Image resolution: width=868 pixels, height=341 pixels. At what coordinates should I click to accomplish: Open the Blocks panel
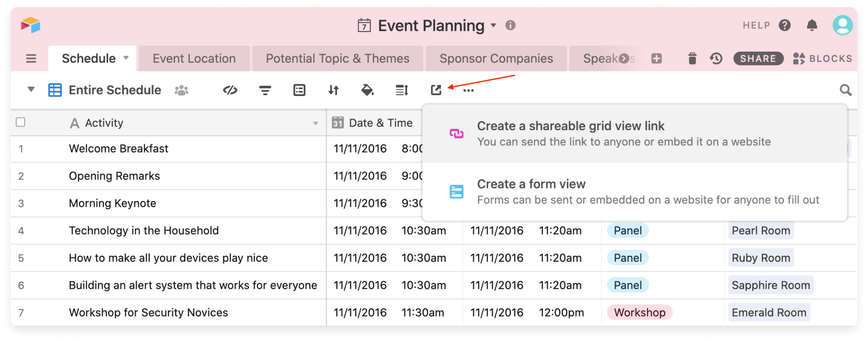pos(822,58)
